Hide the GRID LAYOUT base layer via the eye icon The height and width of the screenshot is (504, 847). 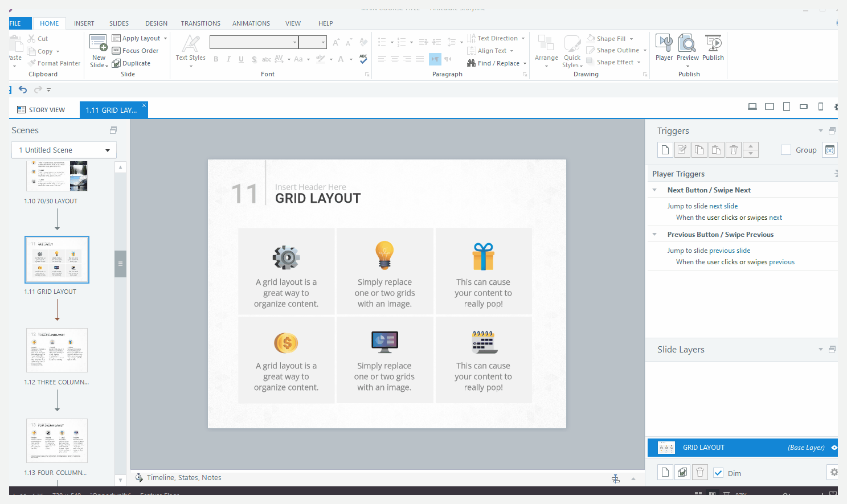(834, 448)
